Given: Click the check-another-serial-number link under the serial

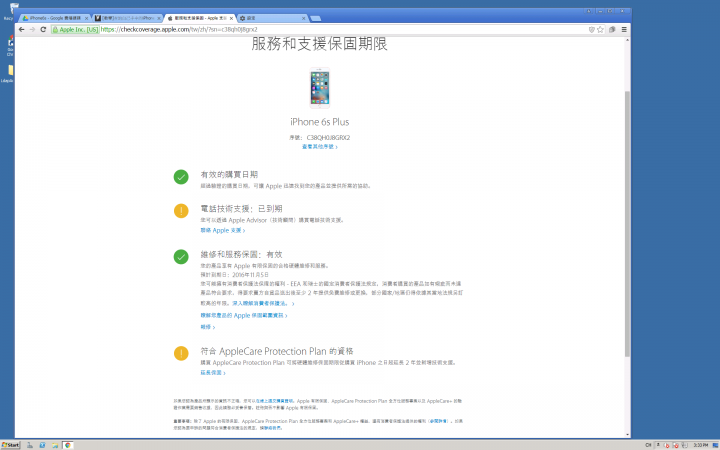Looking at the screenshot, I should (320, 147).
